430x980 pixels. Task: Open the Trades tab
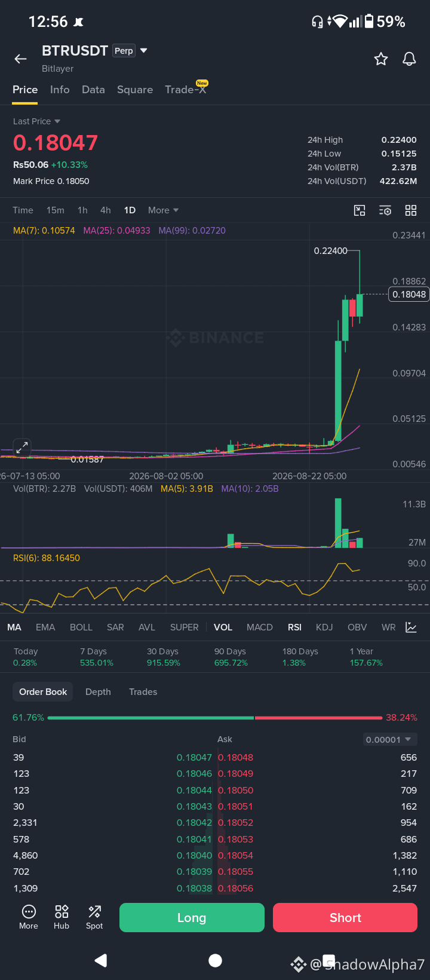click(143, 692)
